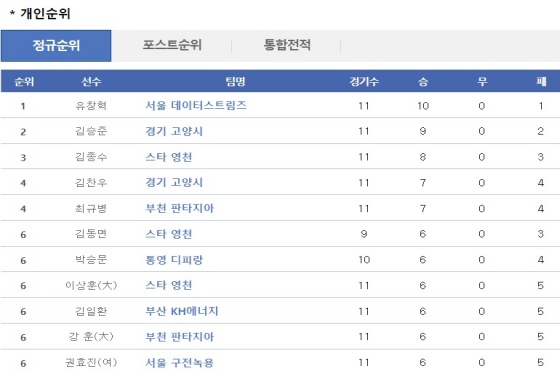The height and width of the screenshot is (372, 560).
Task: Click the 순위 column header
Action: pyautogui.click(x=24, y=81)
